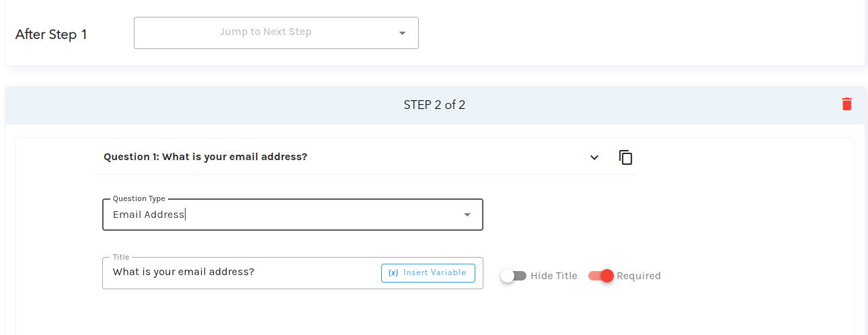Enable the Hide Title toggle
868x335 pixels.
514,276
